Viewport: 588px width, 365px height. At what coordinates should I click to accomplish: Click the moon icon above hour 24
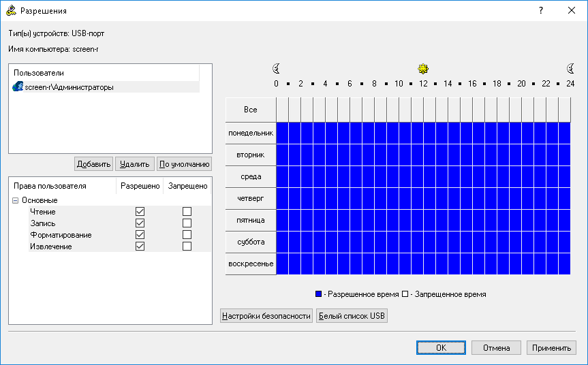pyautogui.click(x=570, y=68)
